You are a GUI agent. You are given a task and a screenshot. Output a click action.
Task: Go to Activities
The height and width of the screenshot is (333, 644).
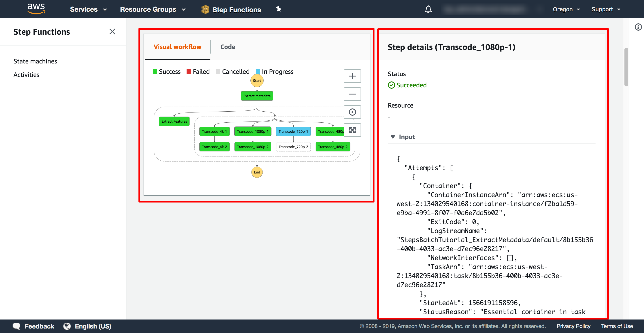[x=26, y=75]
